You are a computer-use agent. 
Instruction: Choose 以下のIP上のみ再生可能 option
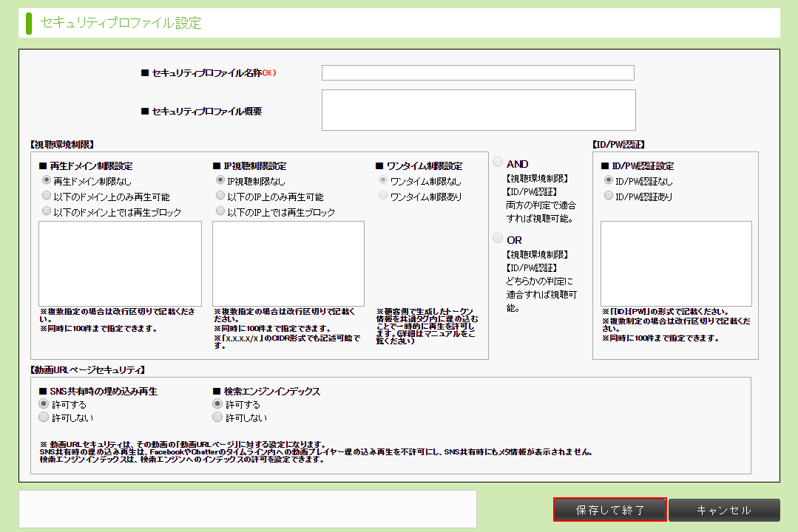pyautogui.click(x=220, y=196)
